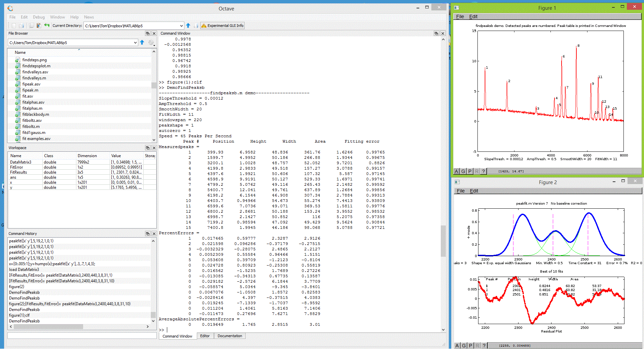Select fitblackbody.m in the File Browser

pos(36,114)
